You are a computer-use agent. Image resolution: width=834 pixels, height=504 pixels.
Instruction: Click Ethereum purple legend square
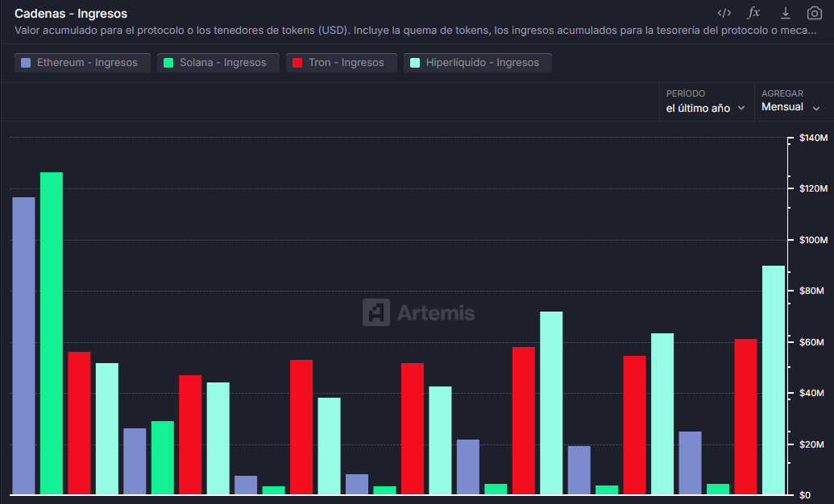26,63
